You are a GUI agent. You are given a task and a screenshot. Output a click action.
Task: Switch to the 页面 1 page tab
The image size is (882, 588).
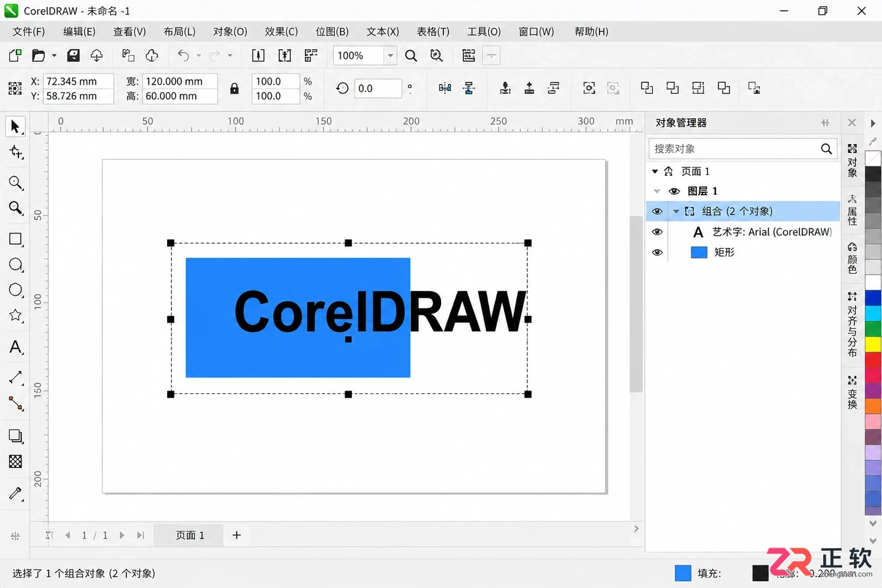click(x=190, y=535)
